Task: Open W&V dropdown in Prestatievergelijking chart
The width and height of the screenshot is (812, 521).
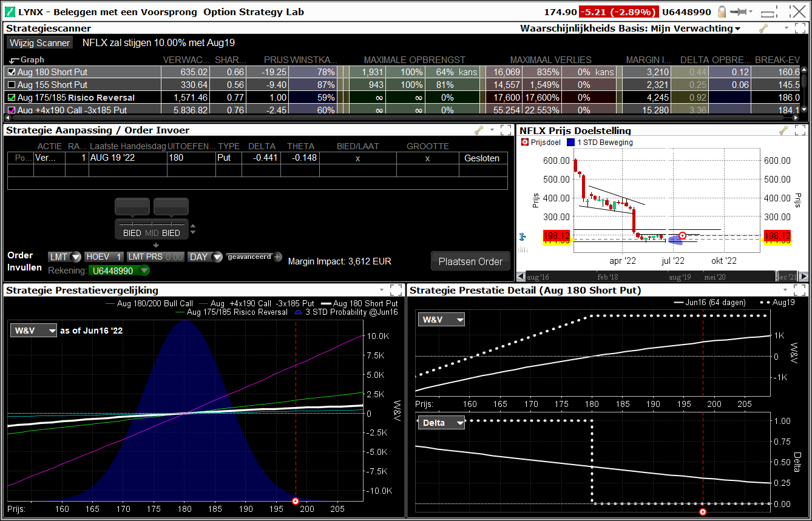Action: tap(34, 331)
